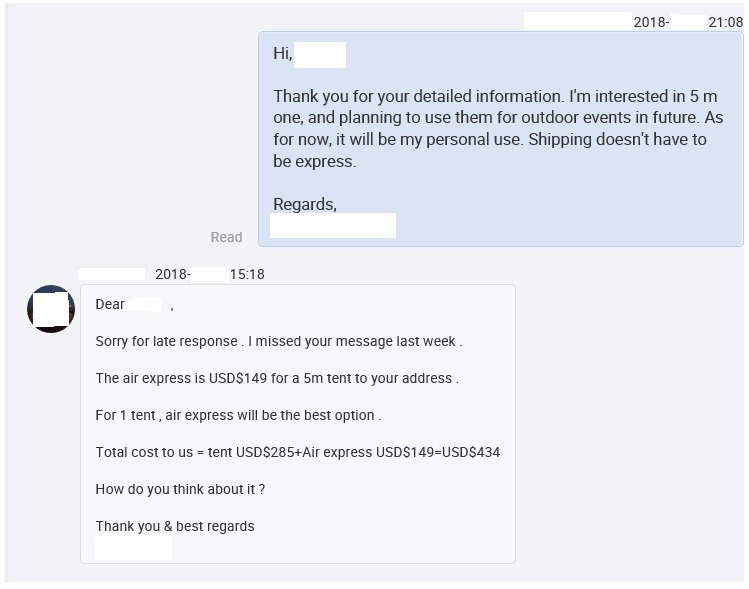Click the sender's profile avatar

coord(51,309)
